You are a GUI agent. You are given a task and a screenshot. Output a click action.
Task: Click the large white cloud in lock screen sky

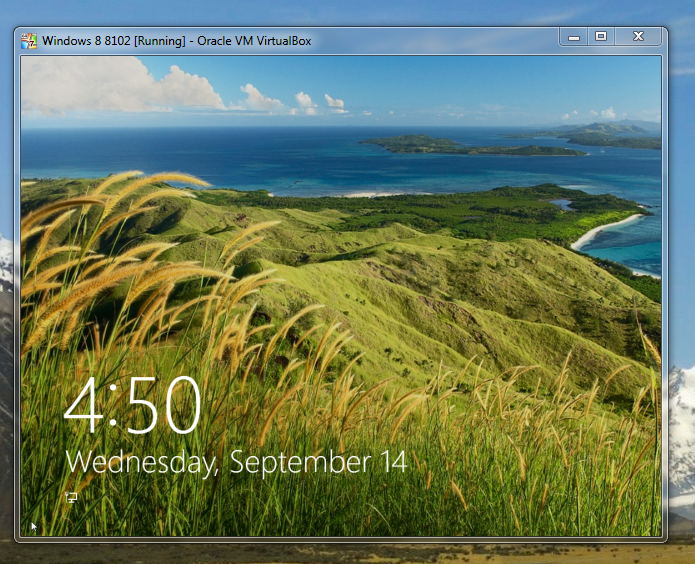click(120, 86)
